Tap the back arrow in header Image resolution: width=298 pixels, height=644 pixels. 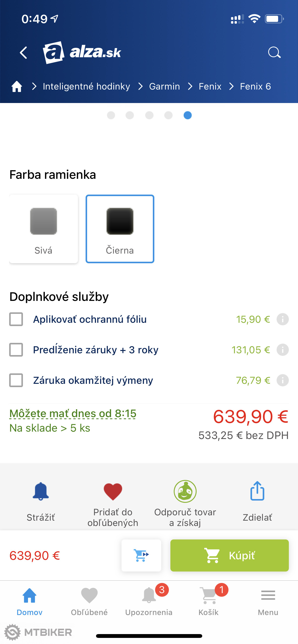[23, 53]
